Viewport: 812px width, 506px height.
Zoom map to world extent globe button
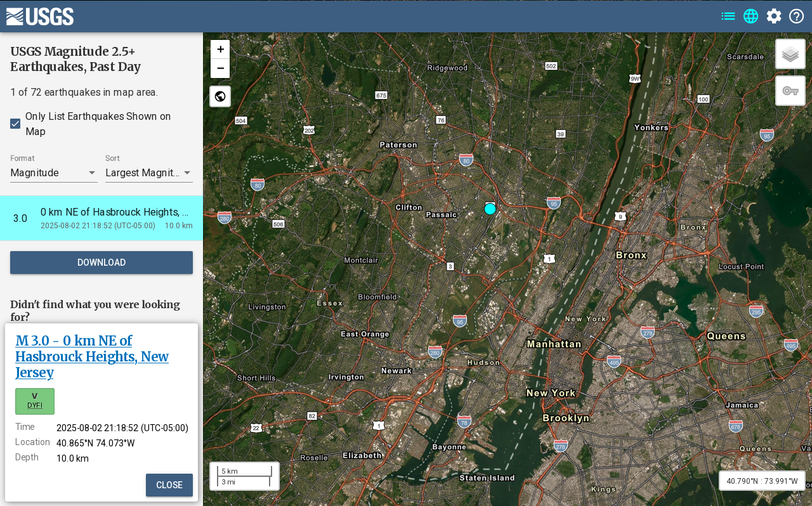tap(220, 96)
